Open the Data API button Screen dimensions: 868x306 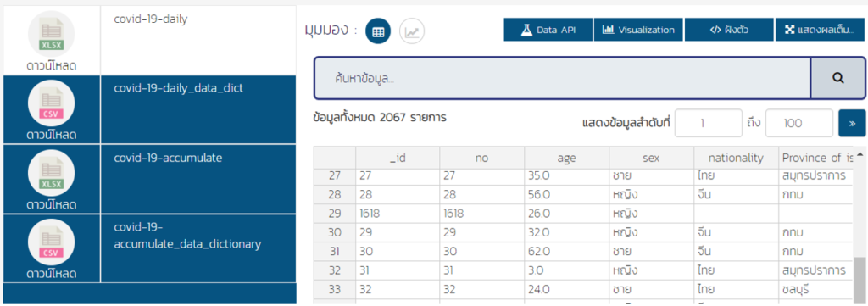point(548,30)
